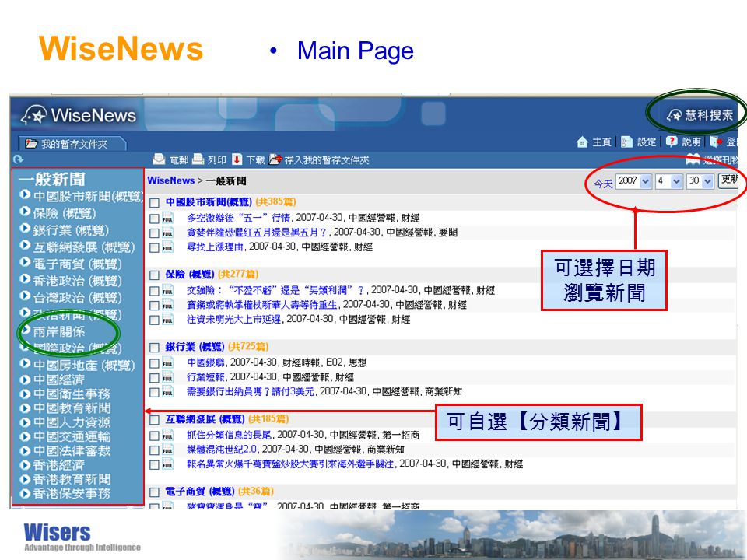Open the month dropdown showing 4
The image size is (747, 560).
pyautogui.click(x=669, y=181)
